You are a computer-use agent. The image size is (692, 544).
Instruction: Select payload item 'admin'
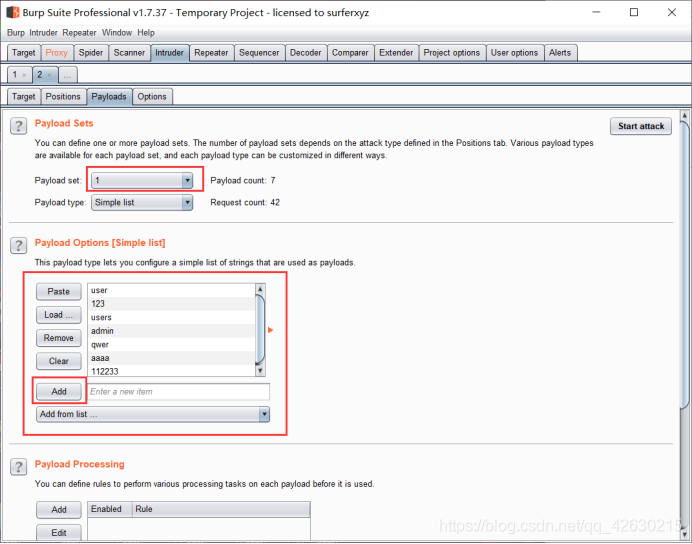(x=171, y=331)
